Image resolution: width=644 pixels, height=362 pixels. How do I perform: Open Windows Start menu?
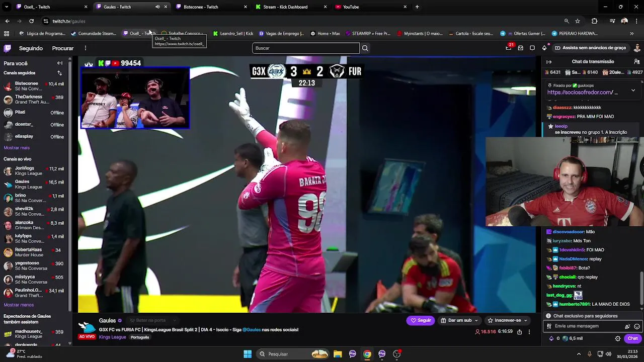pos(248,354)
